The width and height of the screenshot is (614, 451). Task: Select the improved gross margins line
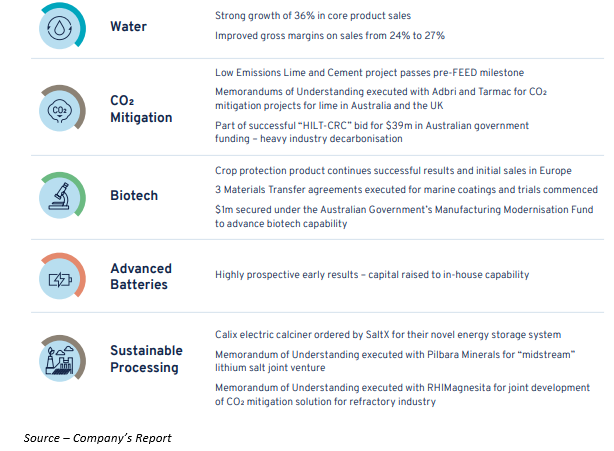330,36
